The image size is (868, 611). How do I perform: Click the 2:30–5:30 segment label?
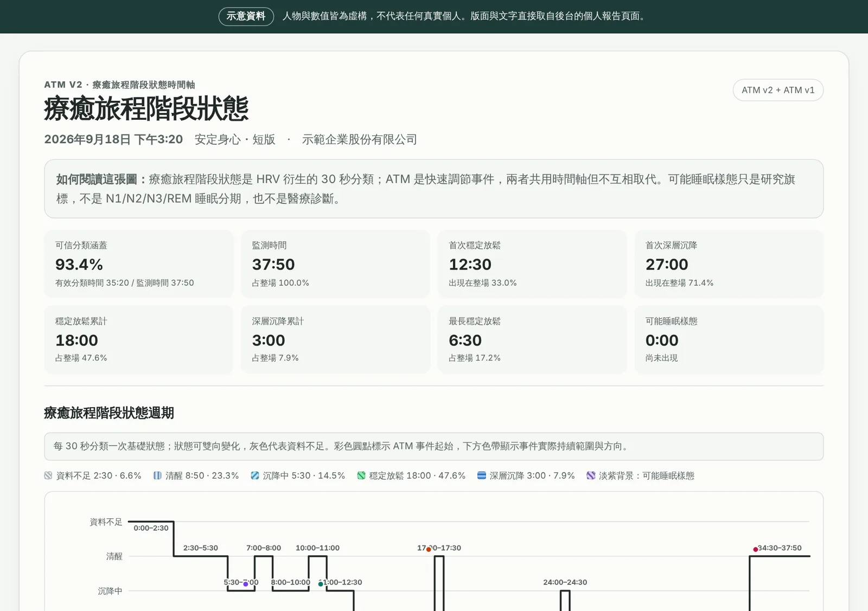point(201,548)
